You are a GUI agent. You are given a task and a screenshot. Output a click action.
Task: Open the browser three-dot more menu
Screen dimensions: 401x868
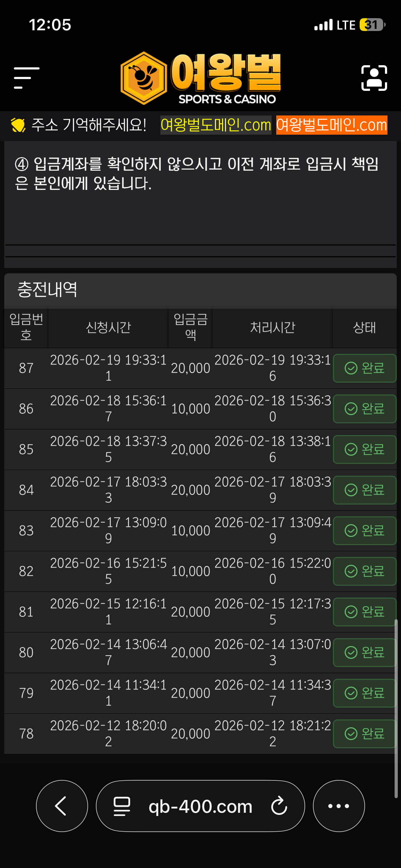(339, 806)
